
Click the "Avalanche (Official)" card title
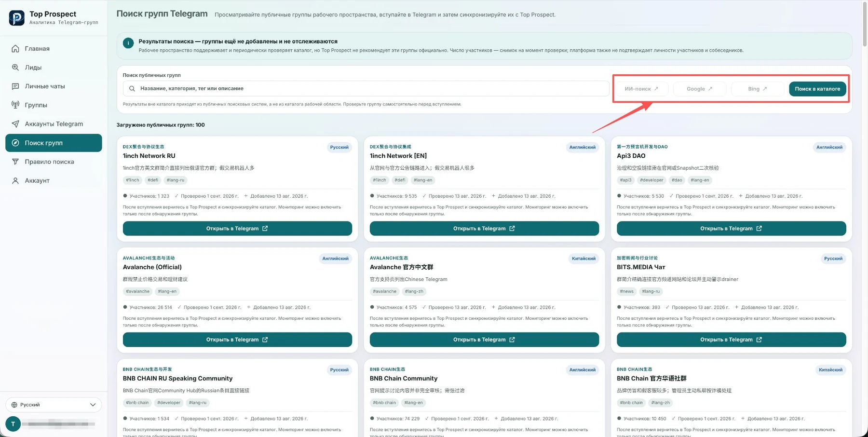click(152, 267)
